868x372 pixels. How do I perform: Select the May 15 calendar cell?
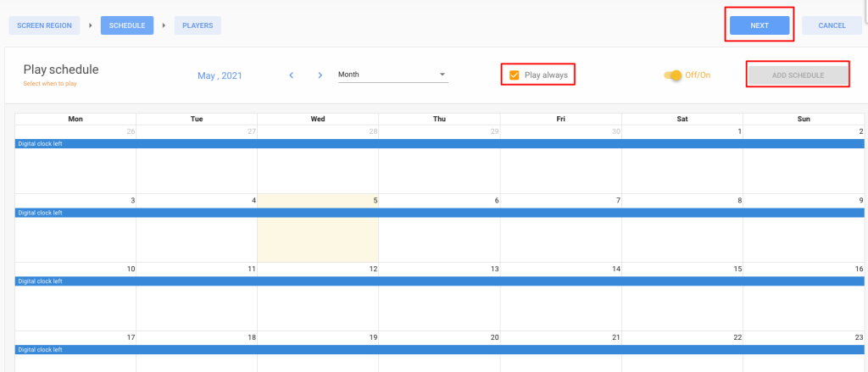point(682,297)
